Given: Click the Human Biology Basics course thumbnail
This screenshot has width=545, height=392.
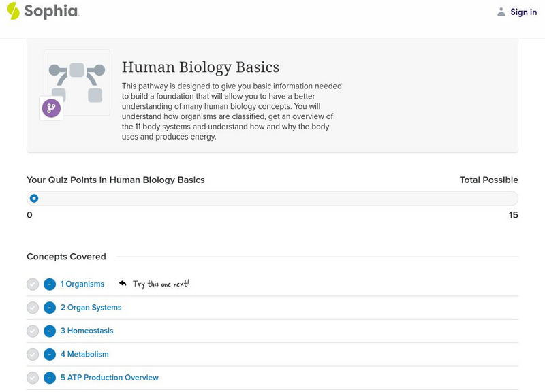Looking at the screenshot, I should (77, 82).
